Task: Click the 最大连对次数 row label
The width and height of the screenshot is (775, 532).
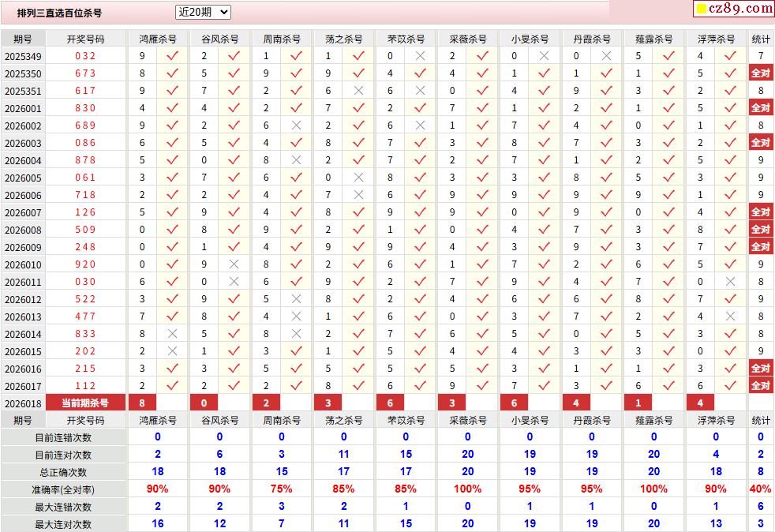Action: point(63,524)
